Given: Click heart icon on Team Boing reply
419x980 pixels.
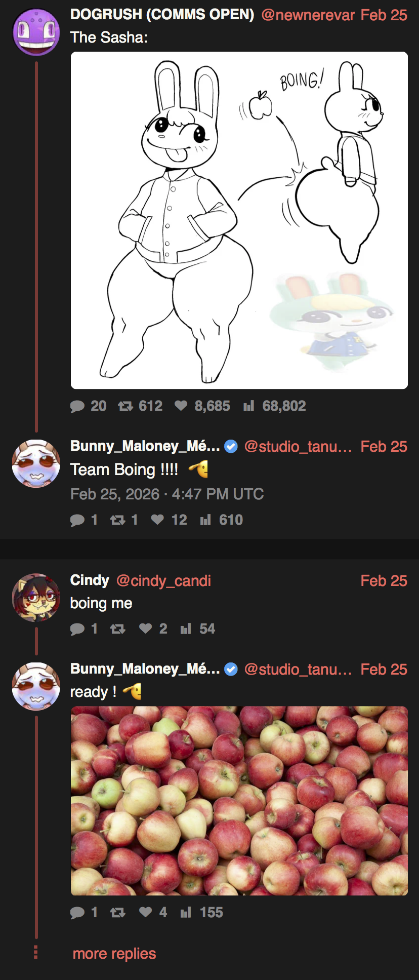Looking at the screenshot, I should pyautogui.click(x=157, y=520).
